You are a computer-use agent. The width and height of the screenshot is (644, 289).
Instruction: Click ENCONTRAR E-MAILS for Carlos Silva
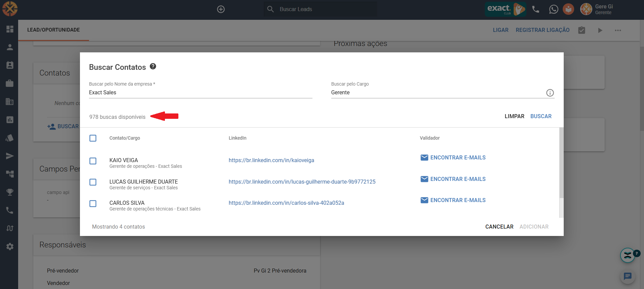coord(453,200)
